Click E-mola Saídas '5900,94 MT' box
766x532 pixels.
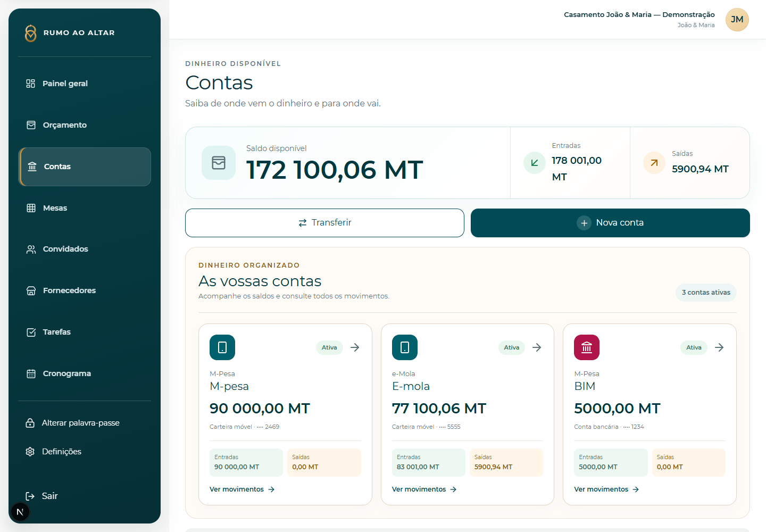(x=506, y=462)
